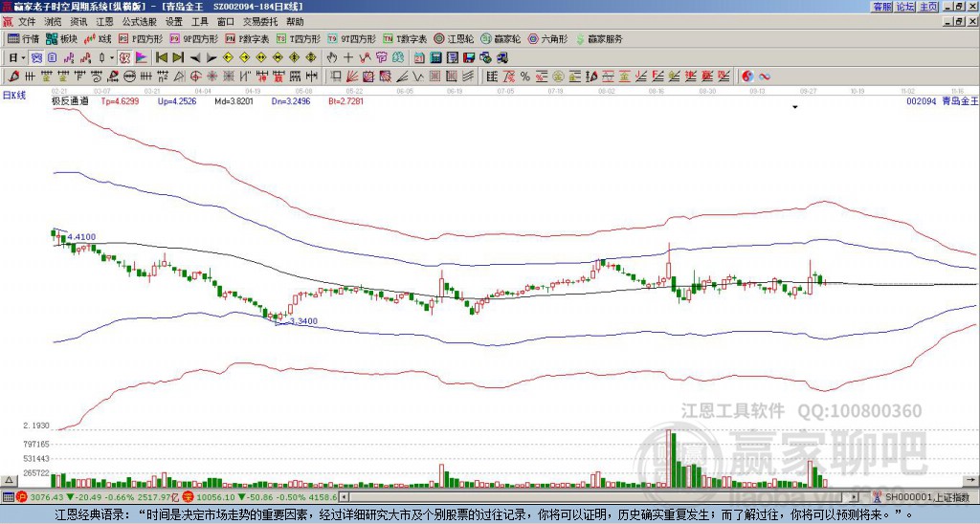980x524 pixels.
Task: Click the 赢 logo icon in menu bar
Action: (8, 22)
